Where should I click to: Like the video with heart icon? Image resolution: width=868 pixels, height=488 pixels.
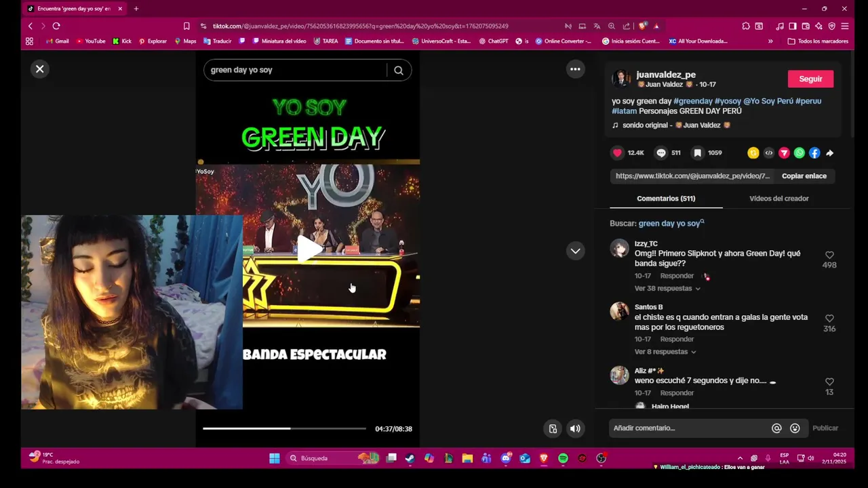point(617,153)
